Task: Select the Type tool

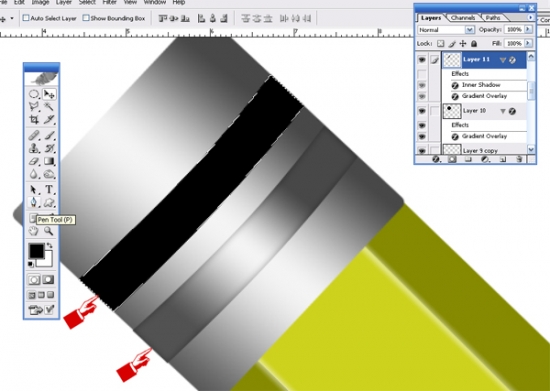Action: (x=49, y=190)
